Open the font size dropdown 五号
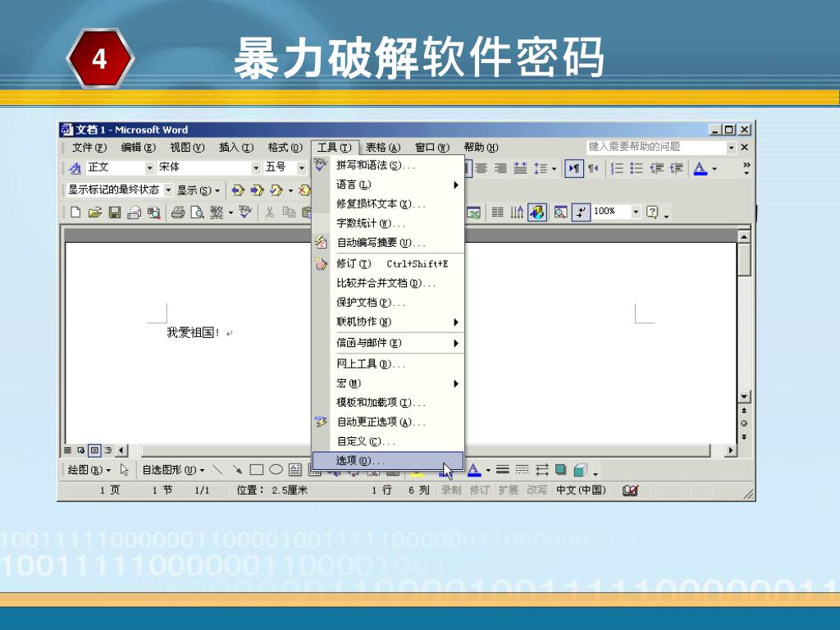The height and width of the screenshot is (630, 840). pyautogui.click(x=301, y=168)
